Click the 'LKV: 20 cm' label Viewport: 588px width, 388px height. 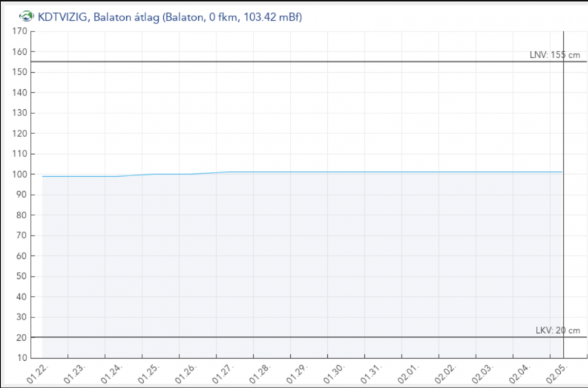(x=557, y=330)
